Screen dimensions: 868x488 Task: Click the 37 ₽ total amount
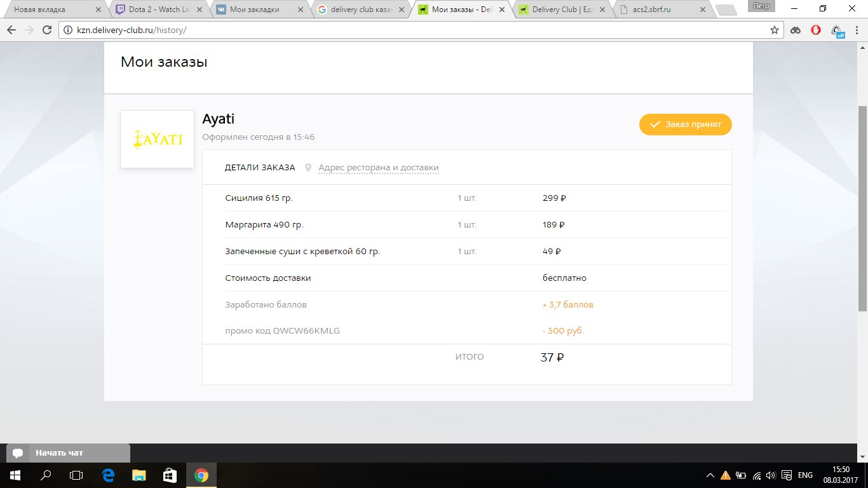[x=552, y=358]
